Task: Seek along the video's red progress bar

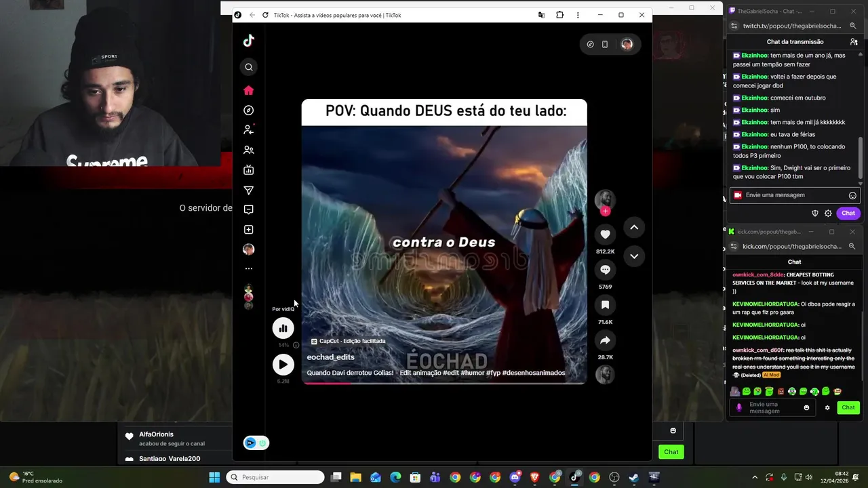Action: (x=444, y=383)
